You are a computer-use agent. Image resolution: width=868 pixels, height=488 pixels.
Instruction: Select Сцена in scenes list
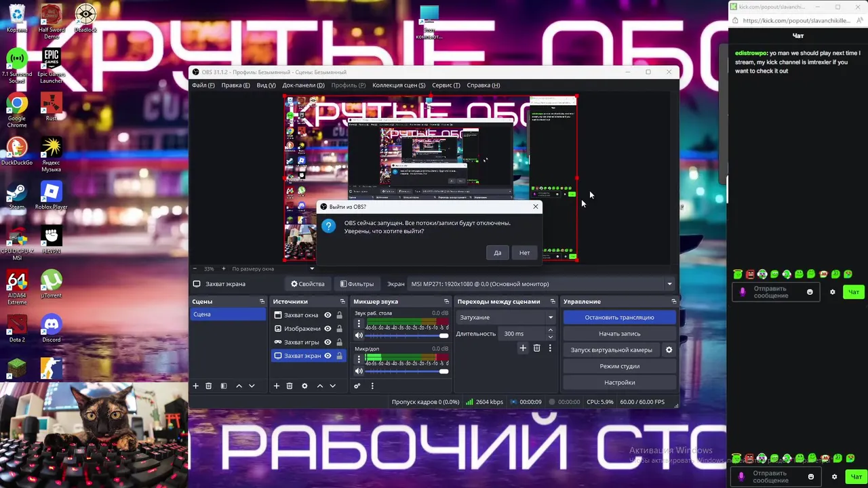(229, 314)
